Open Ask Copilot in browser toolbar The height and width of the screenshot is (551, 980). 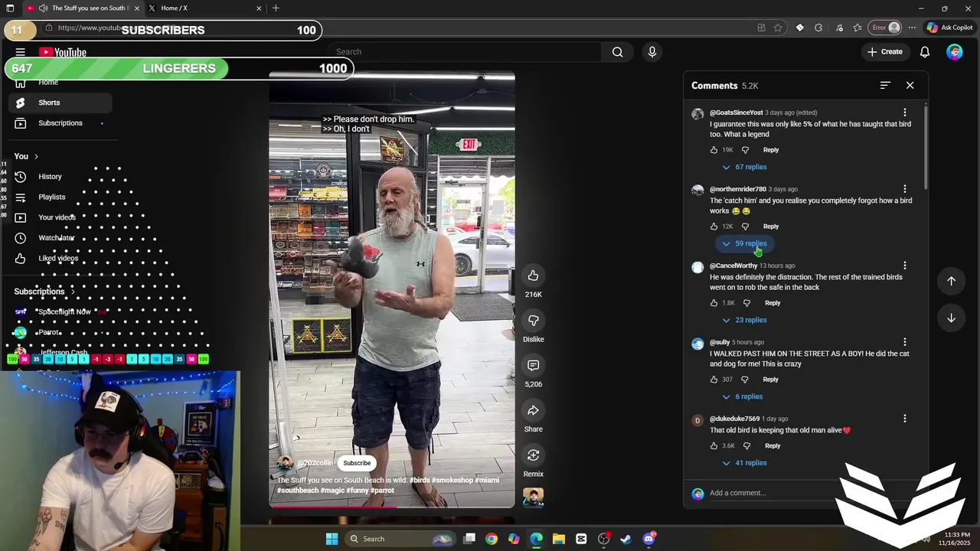pyautogui.click(x=949, y=28)
